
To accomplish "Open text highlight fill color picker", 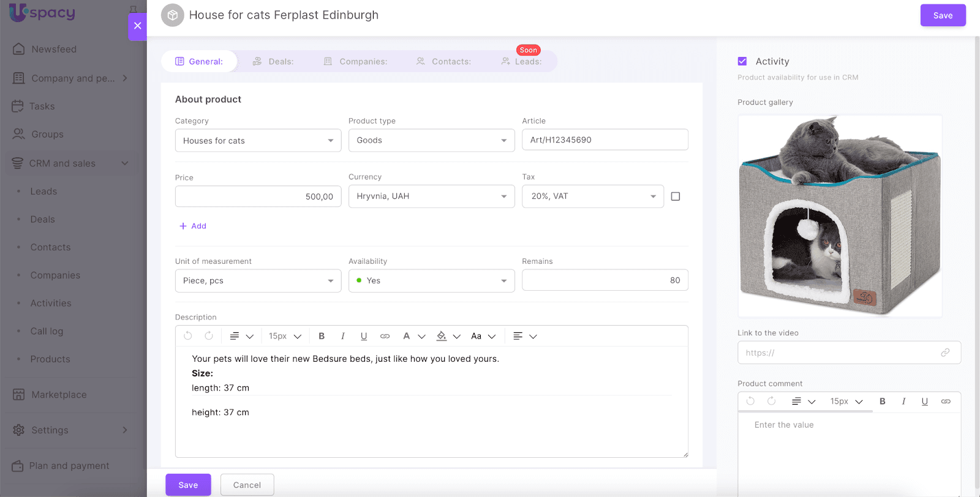I will (442, 336).
